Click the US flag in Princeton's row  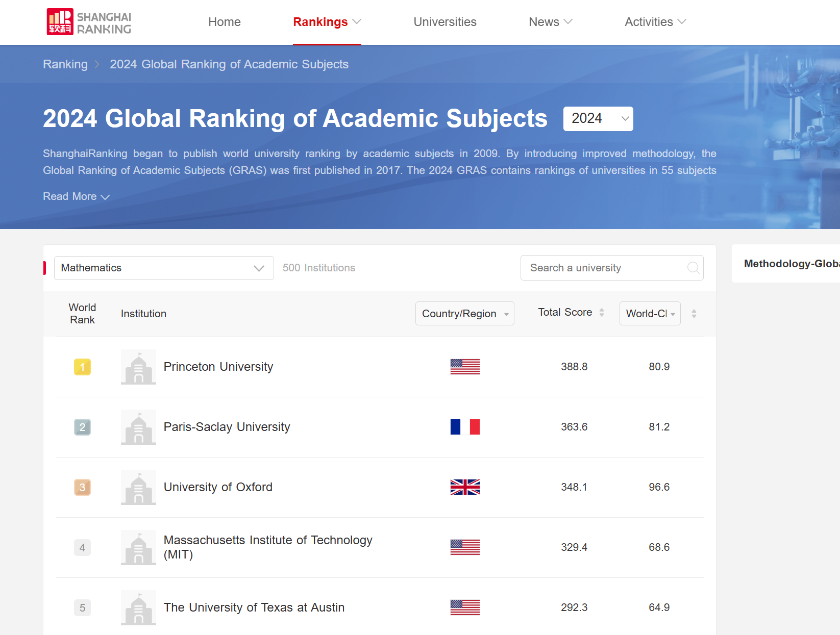point(465,367)
